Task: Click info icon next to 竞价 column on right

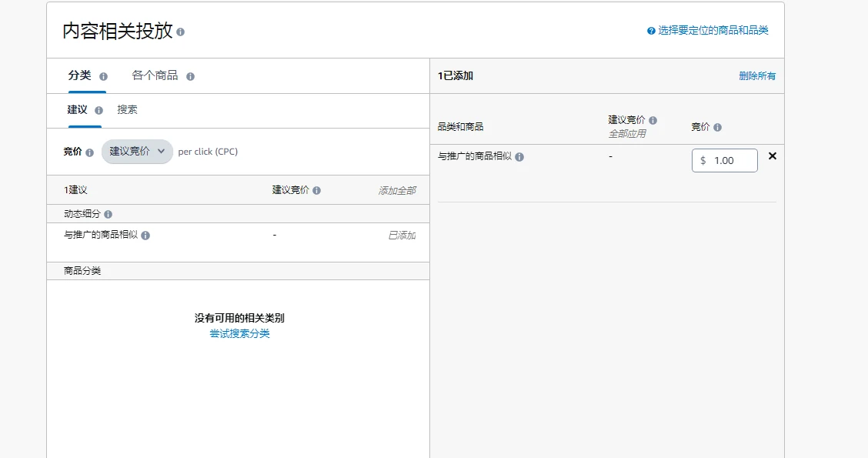Action: [x=717, y=128]
